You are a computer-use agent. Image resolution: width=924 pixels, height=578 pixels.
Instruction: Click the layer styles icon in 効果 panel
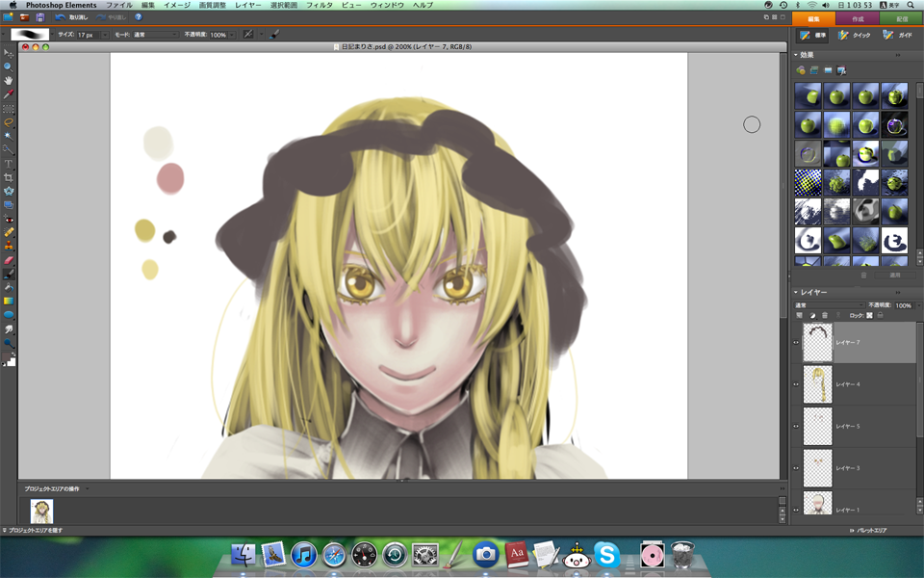point(814,70)
